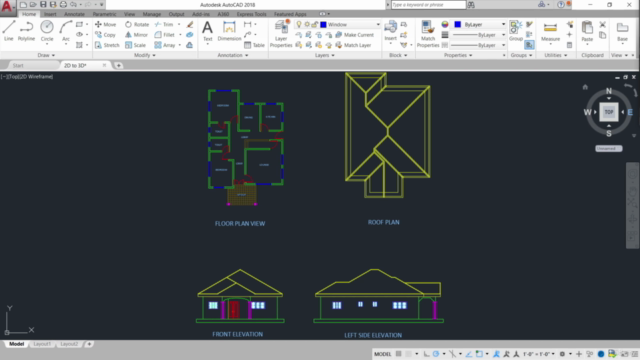Click the Make Current layer button
Screen dimensions: 640x360
[x=354, y=35]
